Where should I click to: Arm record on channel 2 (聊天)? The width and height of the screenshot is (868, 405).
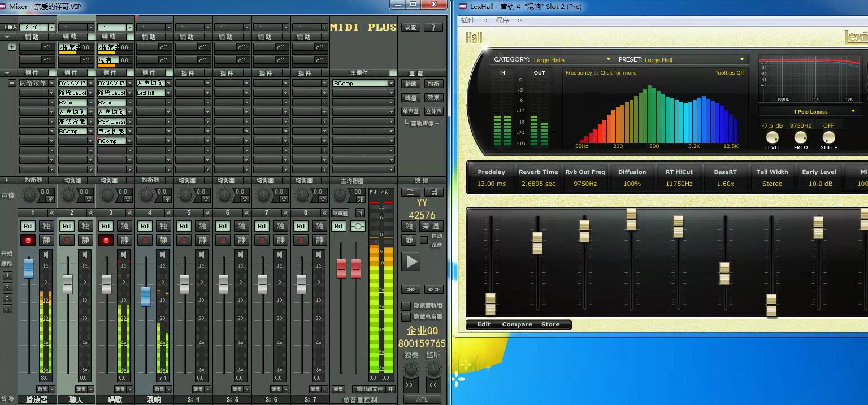(x=67, y=240)
